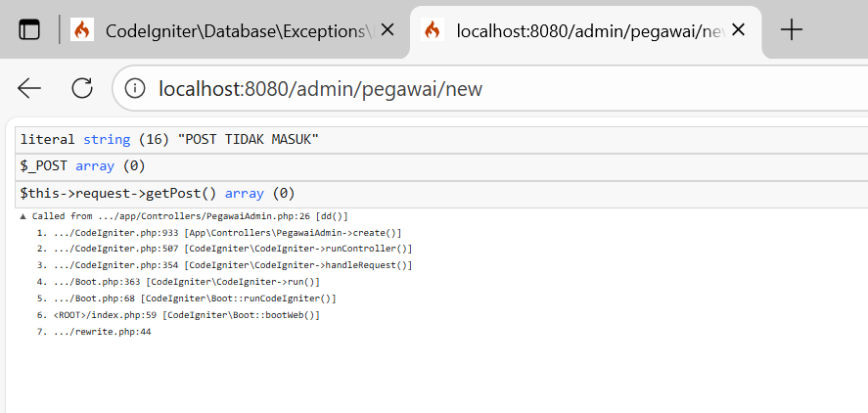Image resolution: width=868 pixels, height=413 pixels.
Task: Select the localhost:8080/admin/pegawai/new tab
Action: [x=587, y=30]
